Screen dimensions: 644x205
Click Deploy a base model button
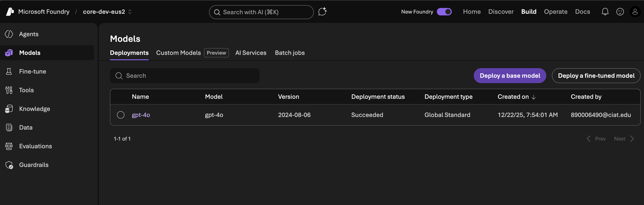tap(510, 76)
